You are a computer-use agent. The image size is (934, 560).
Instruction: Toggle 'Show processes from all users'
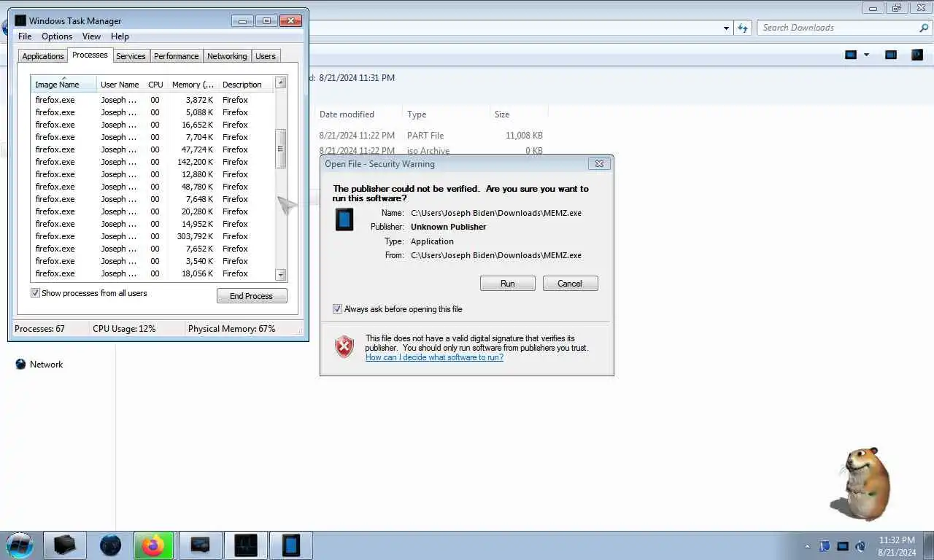click(35, 293)
